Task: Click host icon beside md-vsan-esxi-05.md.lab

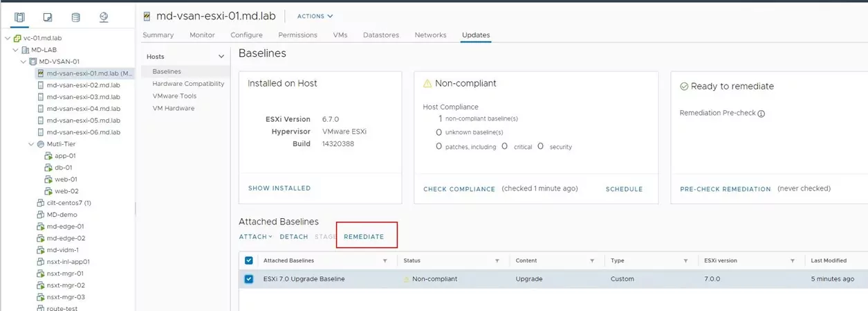Action: 41,121
